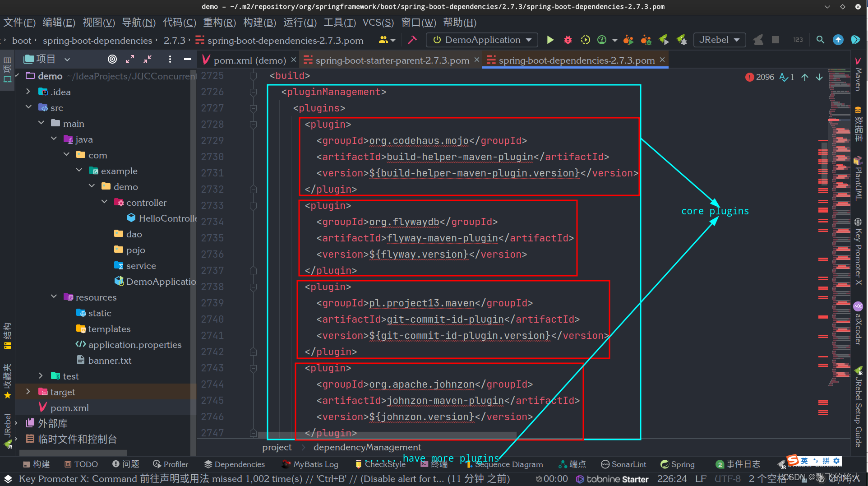Jump to previous highlighted error arrow

pyautogui.click(x=805, y=77)
